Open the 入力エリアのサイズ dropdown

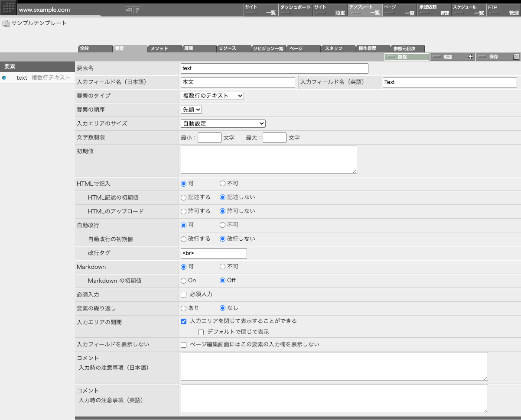223,123
